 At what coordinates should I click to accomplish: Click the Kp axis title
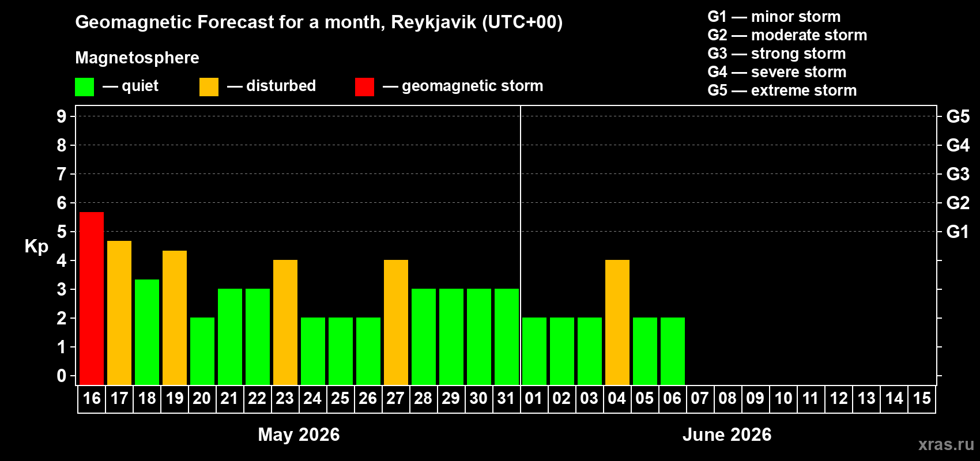click(x=36, y=247)
